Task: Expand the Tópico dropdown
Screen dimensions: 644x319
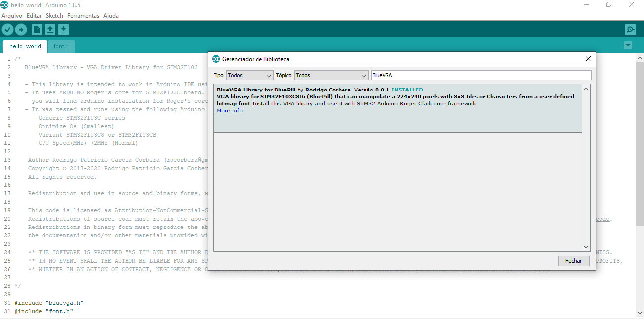Action: [331, 75]
